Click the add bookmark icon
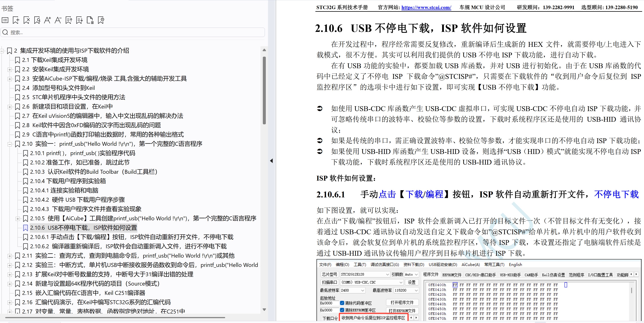644x323 pixels. point(16,20)
